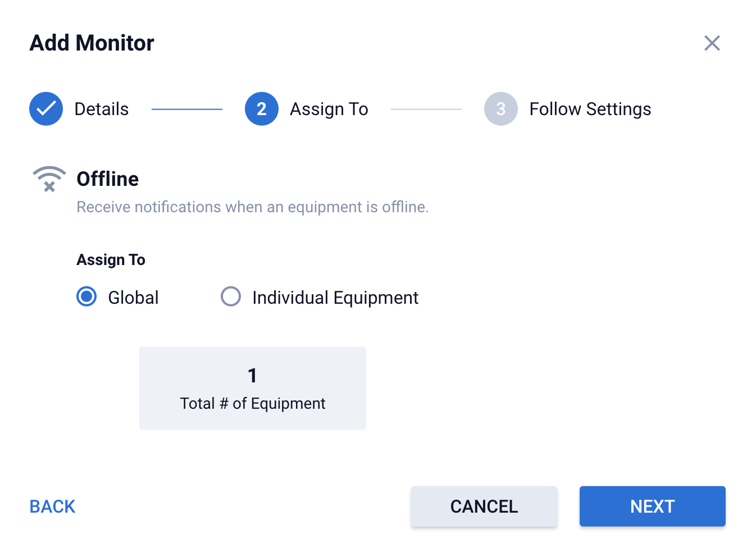Click the Offline monitor heading
The height and width of the screenshot is (557, 756).
[x=107, y=179]
